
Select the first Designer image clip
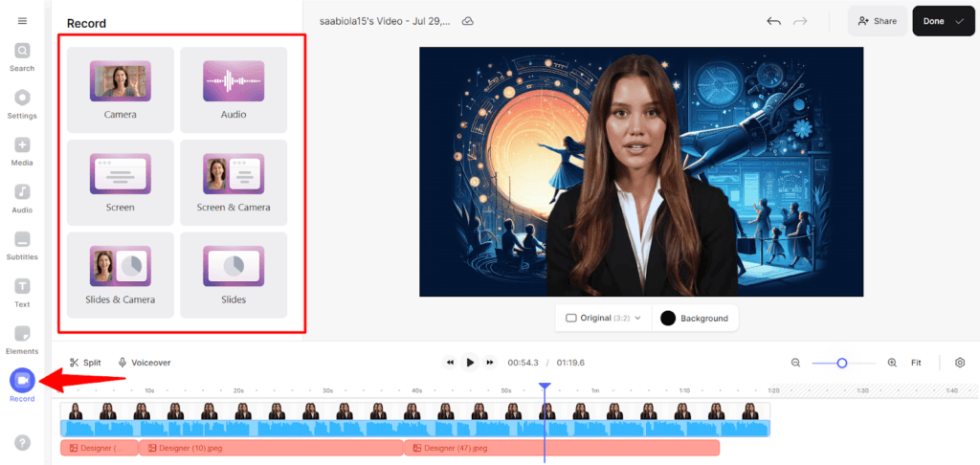100,448
